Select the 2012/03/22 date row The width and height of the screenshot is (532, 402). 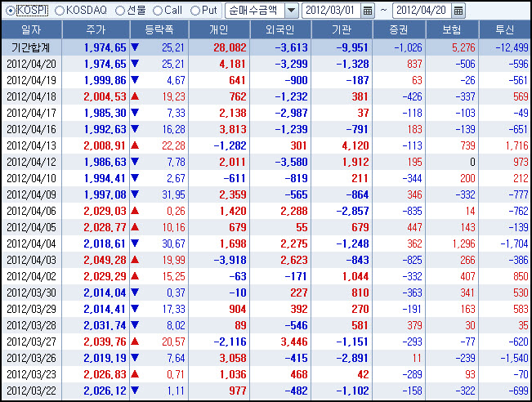pos(266,391)
